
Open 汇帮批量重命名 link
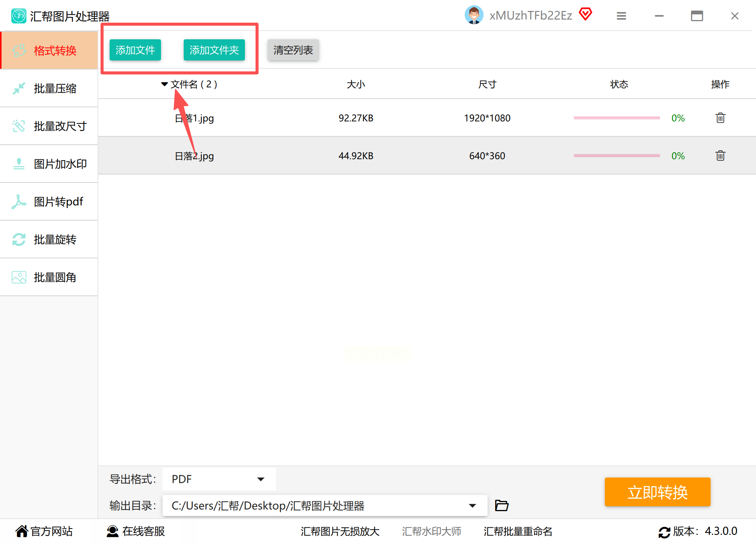pos(517,531)
